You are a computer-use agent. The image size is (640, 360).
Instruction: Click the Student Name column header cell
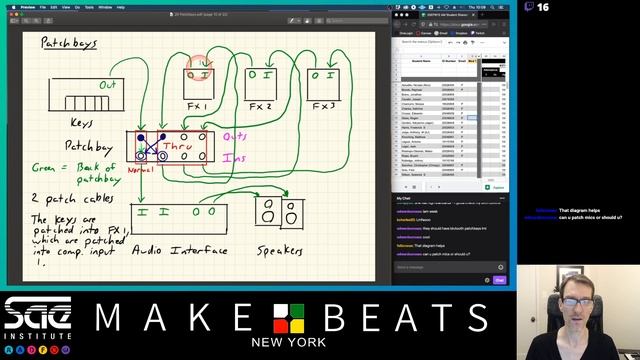(421, 61)
